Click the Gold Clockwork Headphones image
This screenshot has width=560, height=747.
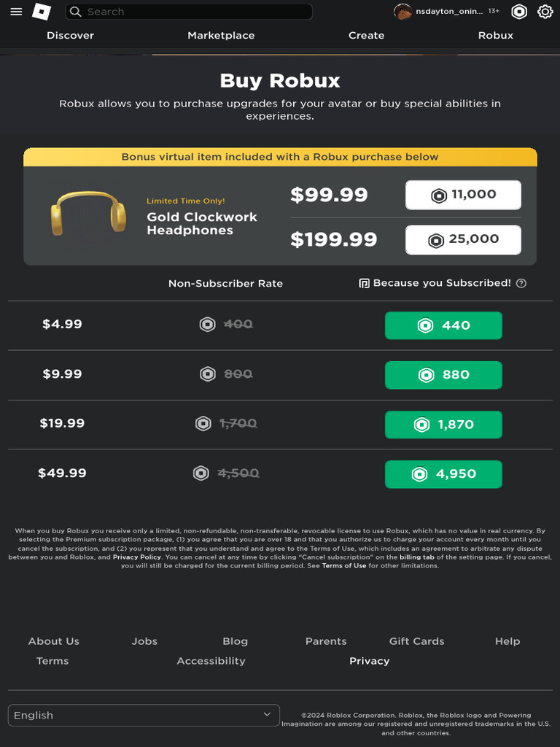pos(88,214)
